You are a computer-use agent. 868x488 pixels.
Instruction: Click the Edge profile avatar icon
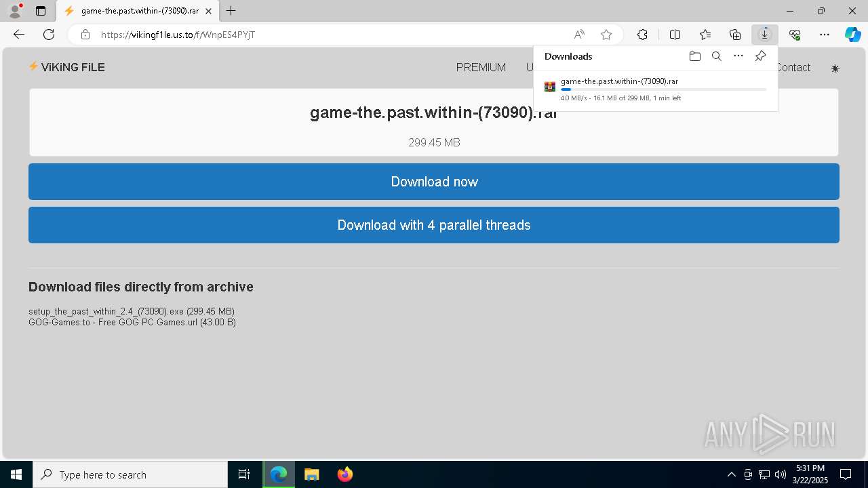click(14, 11)
